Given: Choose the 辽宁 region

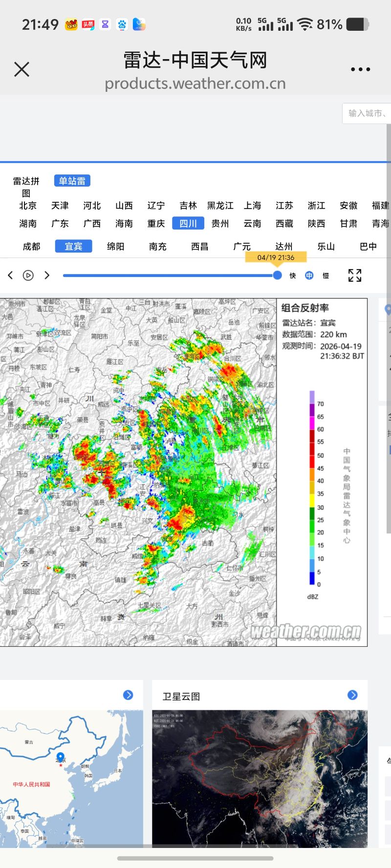Looking at the screenshot, I should (x=156, y=206).
